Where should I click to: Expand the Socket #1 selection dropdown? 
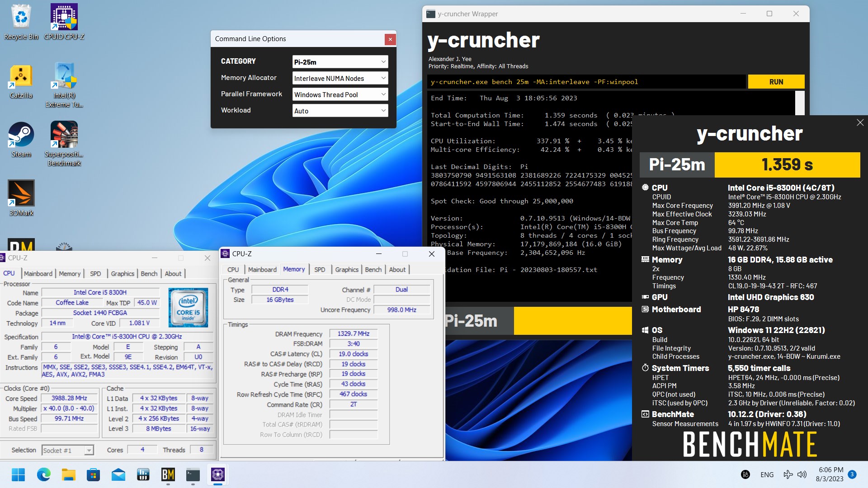coord(68,450)
